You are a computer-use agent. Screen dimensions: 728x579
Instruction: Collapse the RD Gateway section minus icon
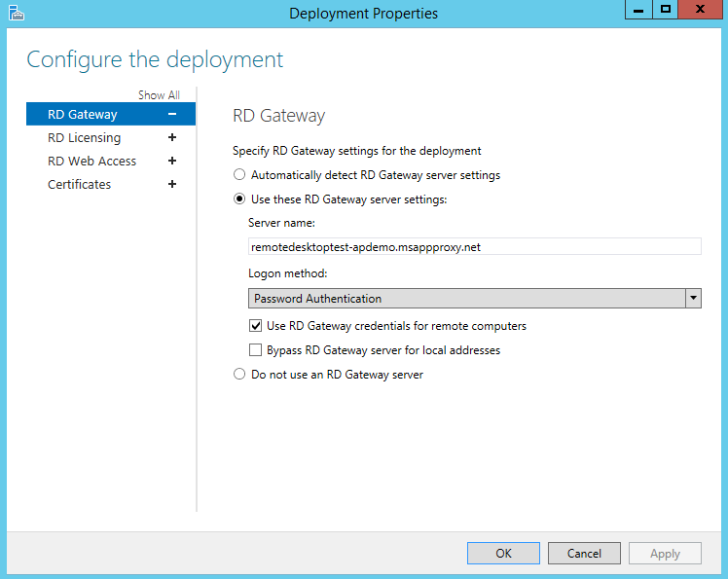point(172,115)
